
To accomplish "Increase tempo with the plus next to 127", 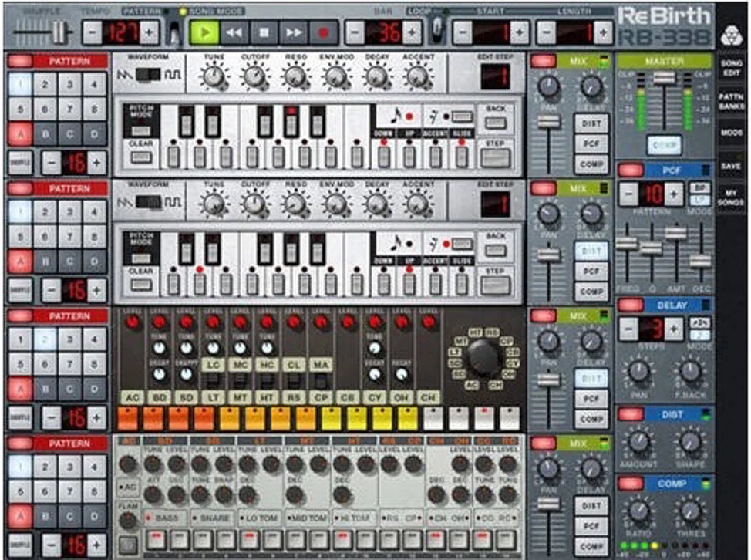I will [x=150, y=32].
